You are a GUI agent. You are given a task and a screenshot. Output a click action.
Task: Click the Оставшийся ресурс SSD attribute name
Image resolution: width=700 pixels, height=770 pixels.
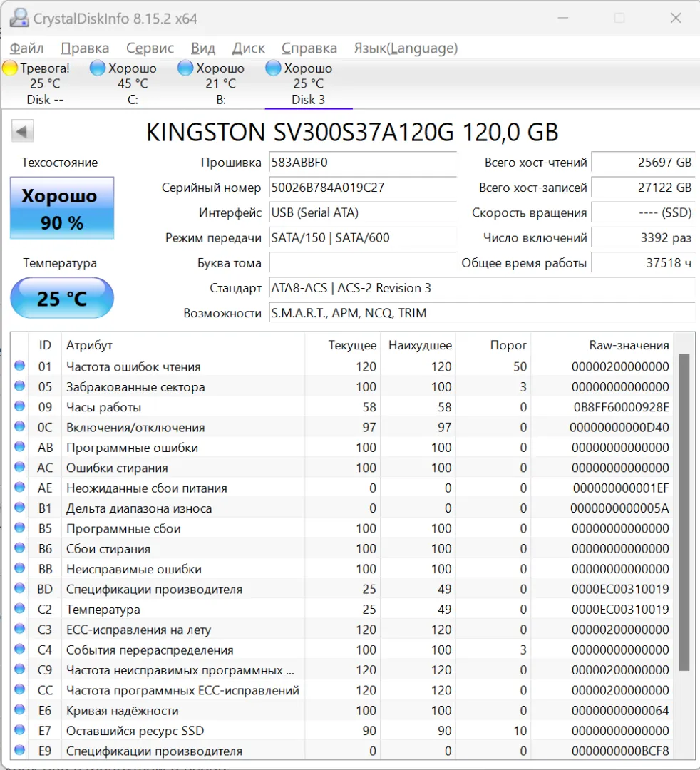[135, 731]
